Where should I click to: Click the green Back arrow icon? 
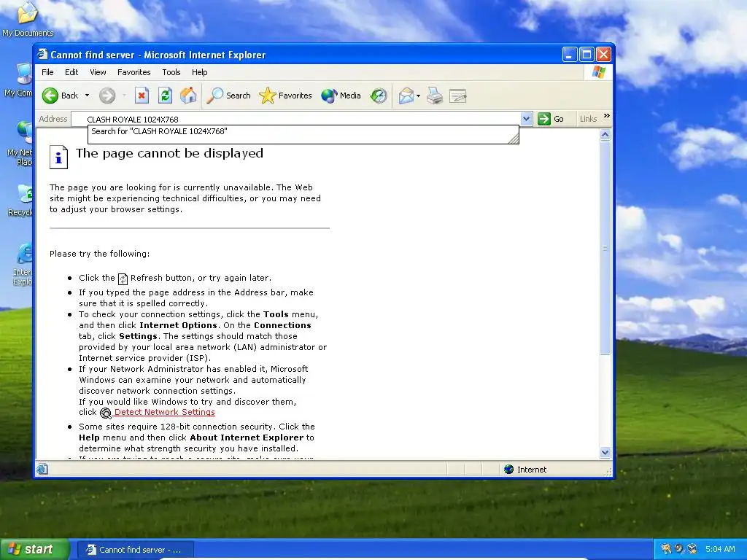(x=50, y=96)
